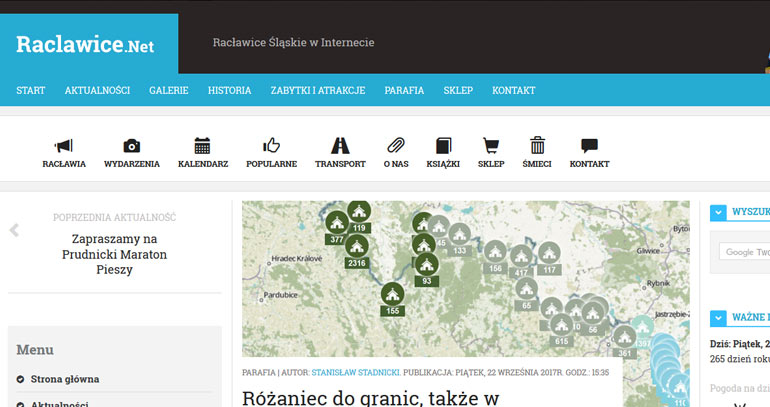The height and width of the screenshot is (407, 770).
Task: Collapse the Wyszukiwarka panel chevron
Action: click(x=718, y=213)
